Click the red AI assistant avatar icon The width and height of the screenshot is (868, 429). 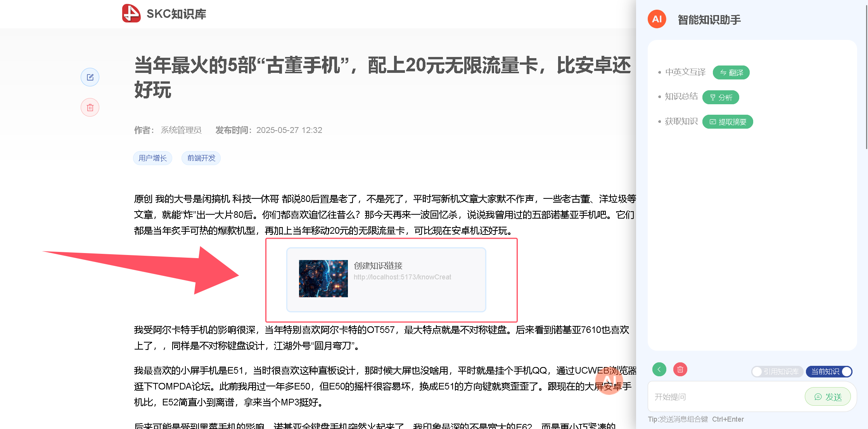click(657, 19)
